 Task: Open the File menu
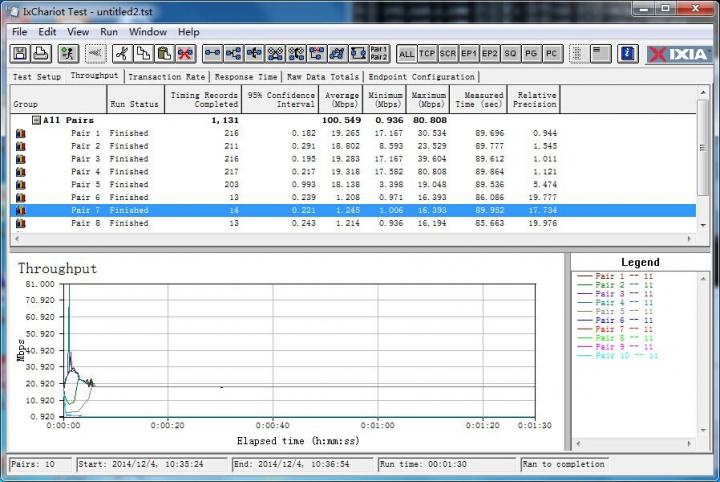click(19, 32)
